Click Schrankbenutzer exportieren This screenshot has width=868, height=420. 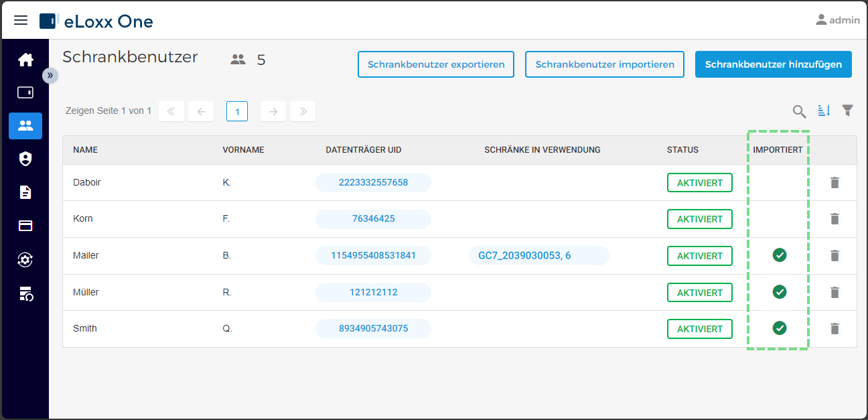[436, 64]
